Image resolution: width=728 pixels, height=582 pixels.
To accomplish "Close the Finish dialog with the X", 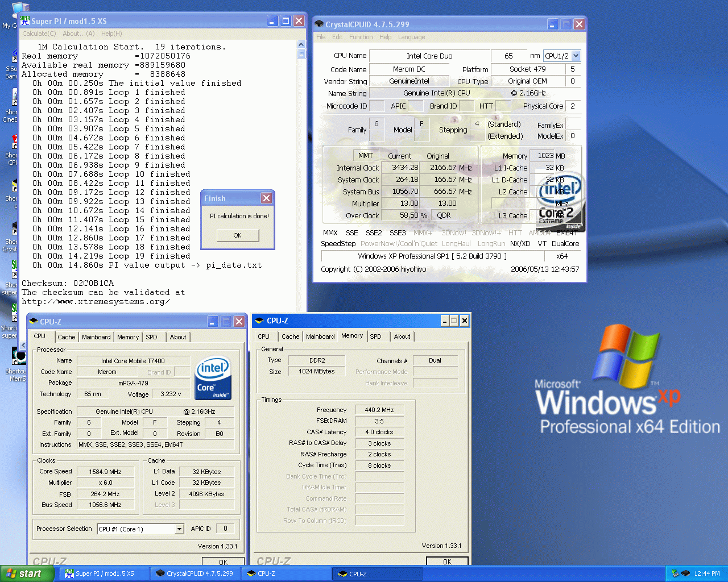I will tap(266, 198).
